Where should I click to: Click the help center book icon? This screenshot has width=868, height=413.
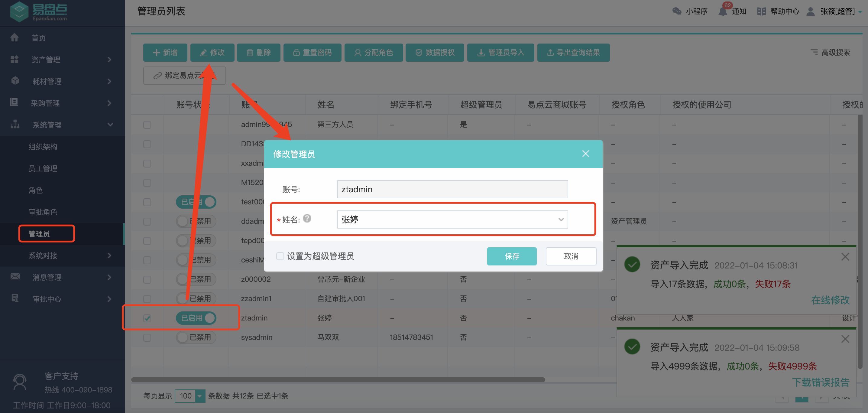pos(761,11)
